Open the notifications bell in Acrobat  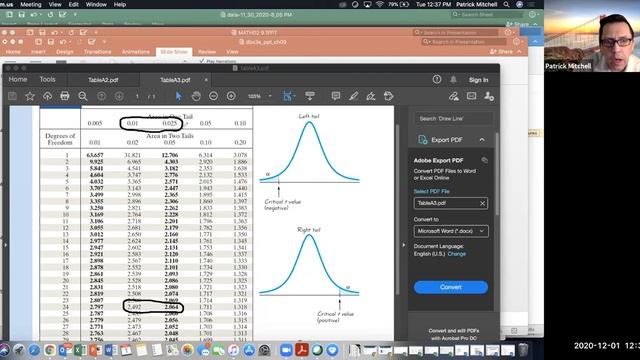point(453,80)
